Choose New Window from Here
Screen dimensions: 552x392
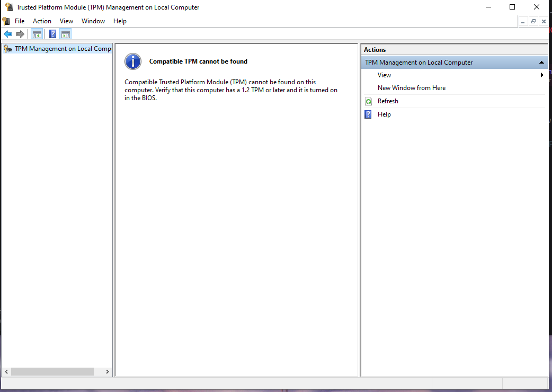coord(412,88)
